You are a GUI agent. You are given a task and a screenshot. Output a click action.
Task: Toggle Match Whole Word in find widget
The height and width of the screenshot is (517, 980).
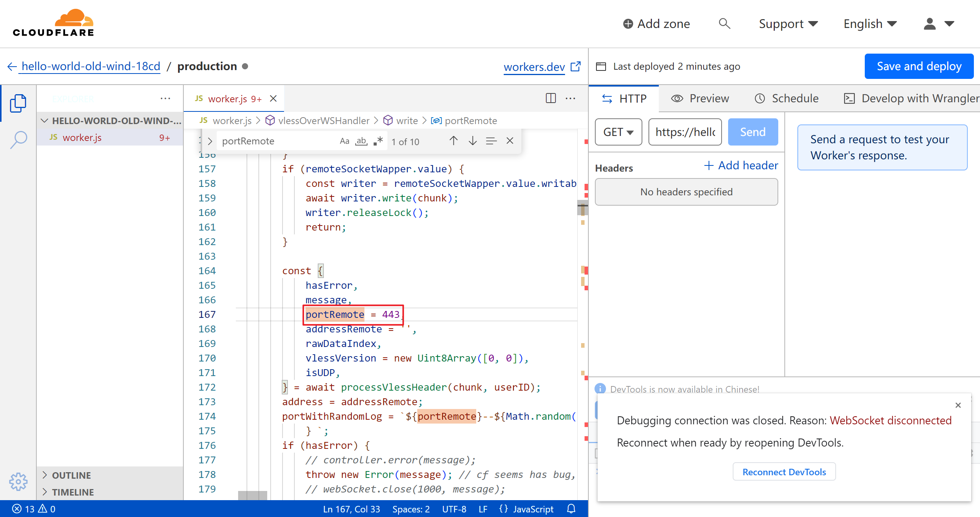(361, 141)
